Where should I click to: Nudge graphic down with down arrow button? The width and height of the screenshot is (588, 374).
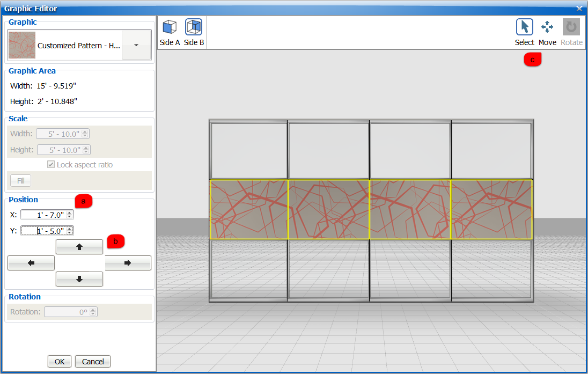point(79,279)
